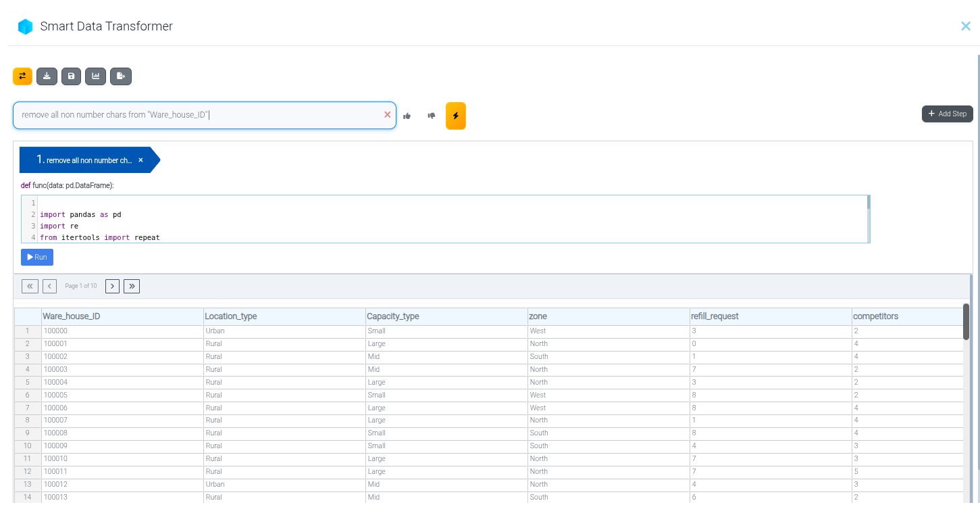Image resolution: width=980 pixels, height=505 pixels.
Task: Click the Ware_house_ID column header
Action: pos(72,316)
